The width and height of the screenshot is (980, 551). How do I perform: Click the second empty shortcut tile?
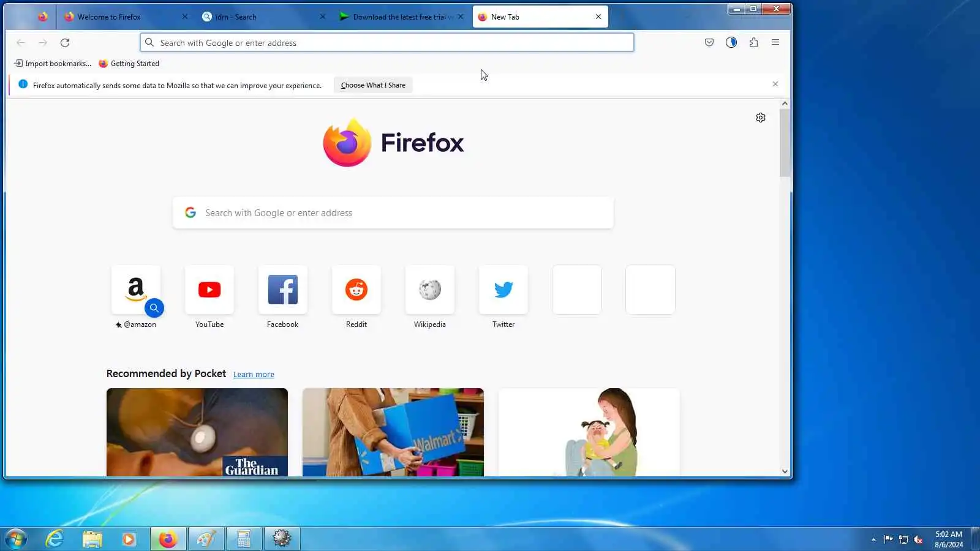click(650, 290)
